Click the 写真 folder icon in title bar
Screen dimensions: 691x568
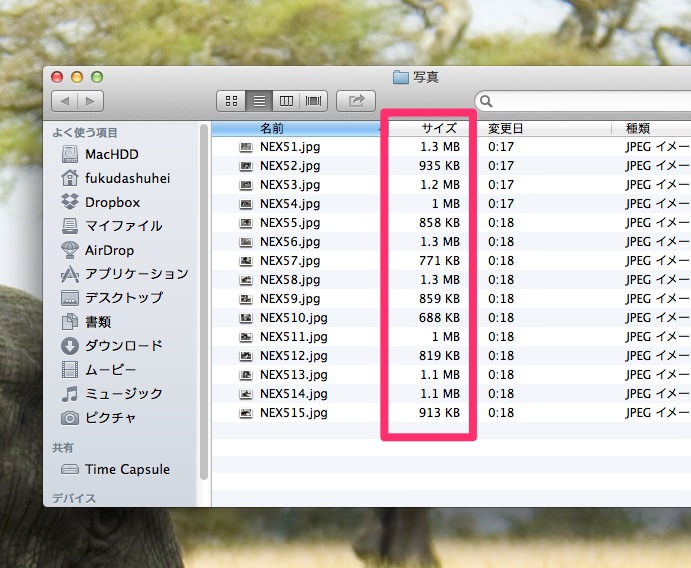click(x=401, y=77)
